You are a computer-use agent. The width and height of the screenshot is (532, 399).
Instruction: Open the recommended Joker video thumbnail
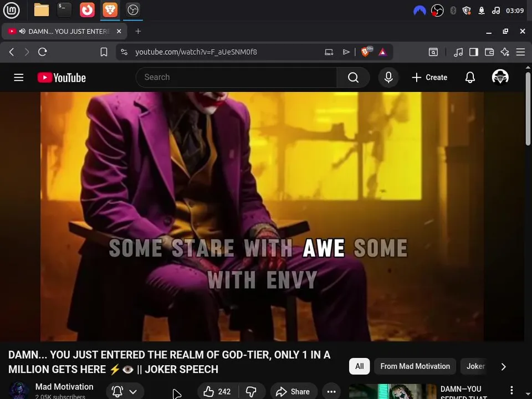(392, 392)
